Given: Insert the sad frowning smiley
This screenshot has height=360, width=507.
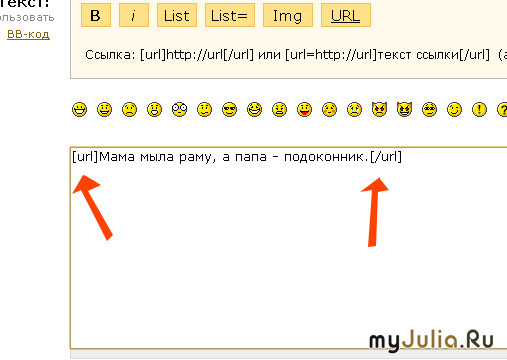Looking at the screenshot, I should (129, 109).
